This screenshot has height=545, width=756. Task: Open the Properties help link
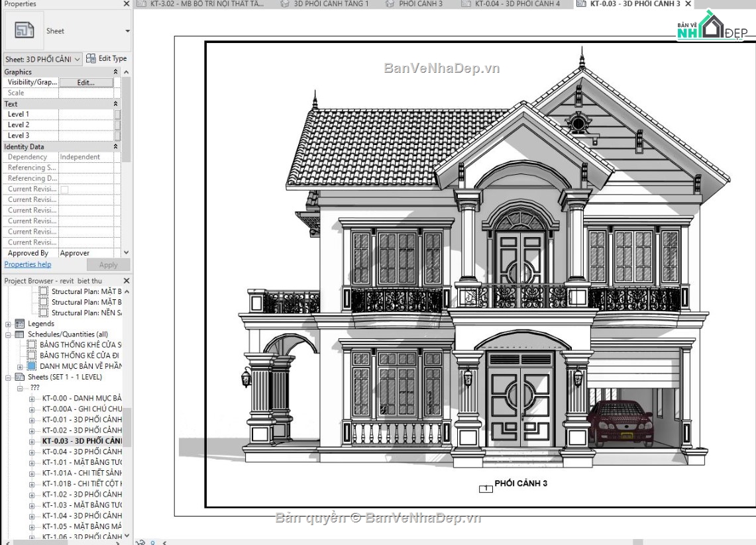tap(27, 264)
